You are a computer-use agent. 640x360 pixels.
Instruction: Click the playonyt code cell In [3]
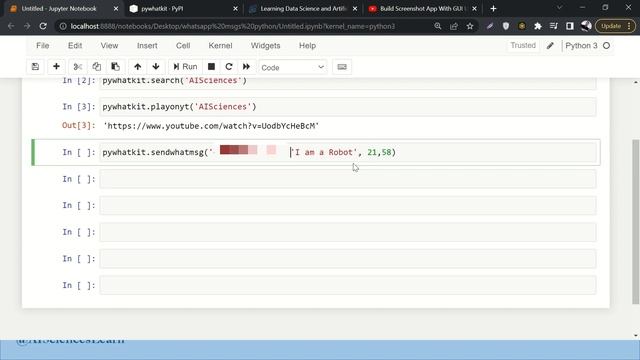click(x=348, y=107)
